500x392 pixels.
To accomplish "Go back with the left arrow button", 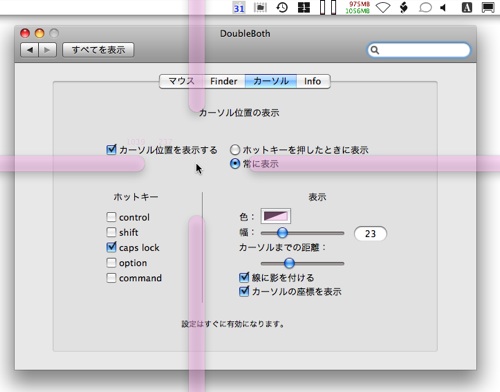I will click(30, 50).
